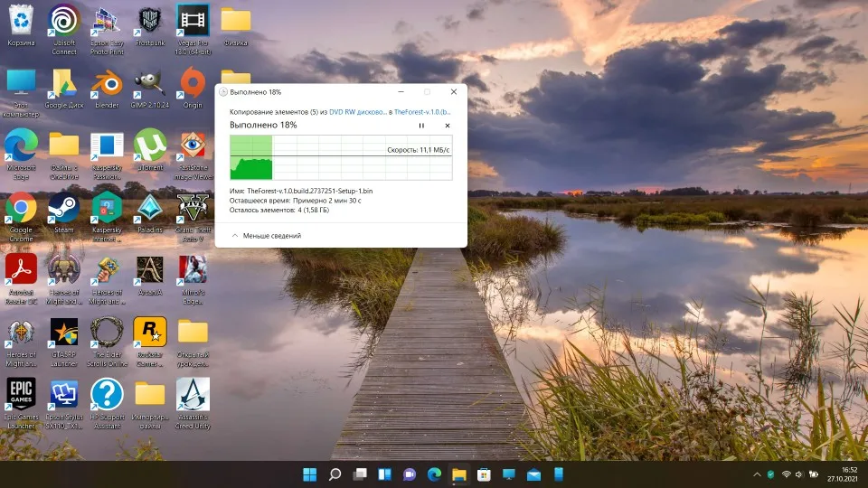Select the Frostpunk desktop shortcut
The image size is (868, 488).
(x=150, y=25)
